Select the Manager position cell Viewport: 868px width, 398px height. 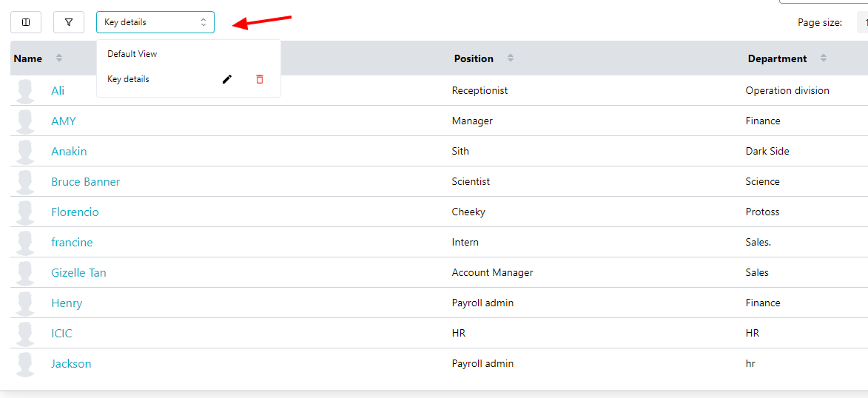tap(472, 121)
